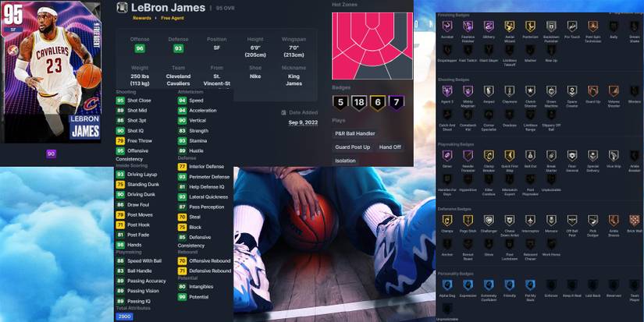Viewport: 644px width, 322px height.
Task: Click the Clutch Shooter badge icon
Action: point(530,91)
